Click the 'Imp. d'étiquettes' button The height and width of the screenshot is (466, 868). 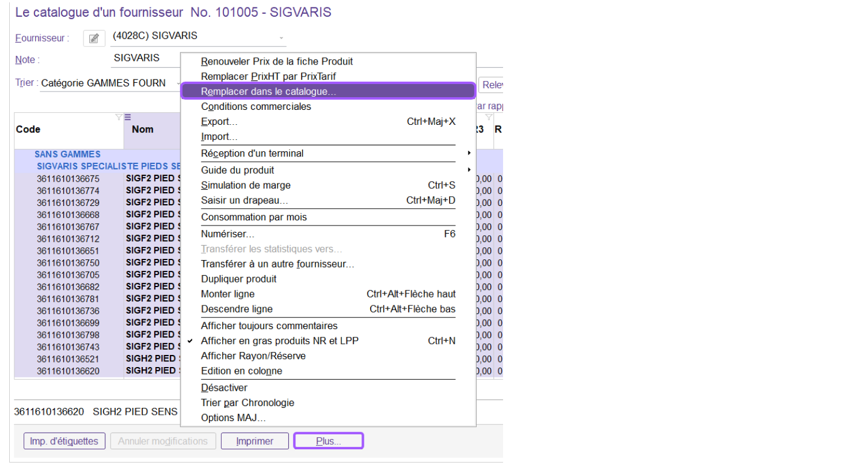click(x=64, y=441)
